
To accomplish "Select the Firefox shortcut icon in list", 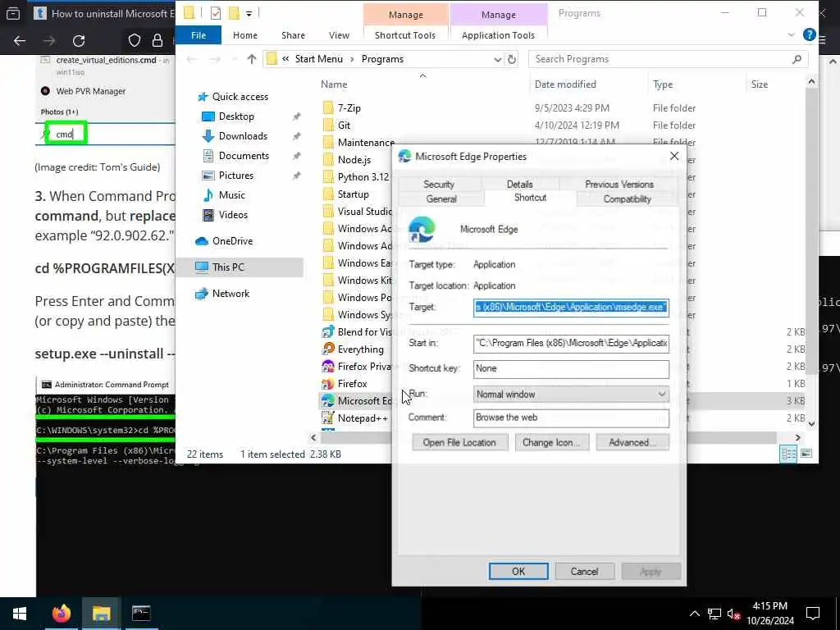I will coord(328,384).
